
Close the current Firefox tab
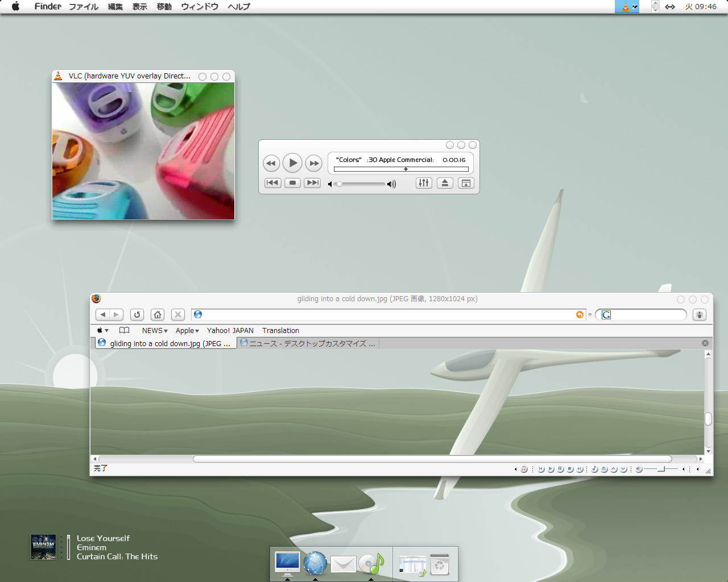coord(705,343)
